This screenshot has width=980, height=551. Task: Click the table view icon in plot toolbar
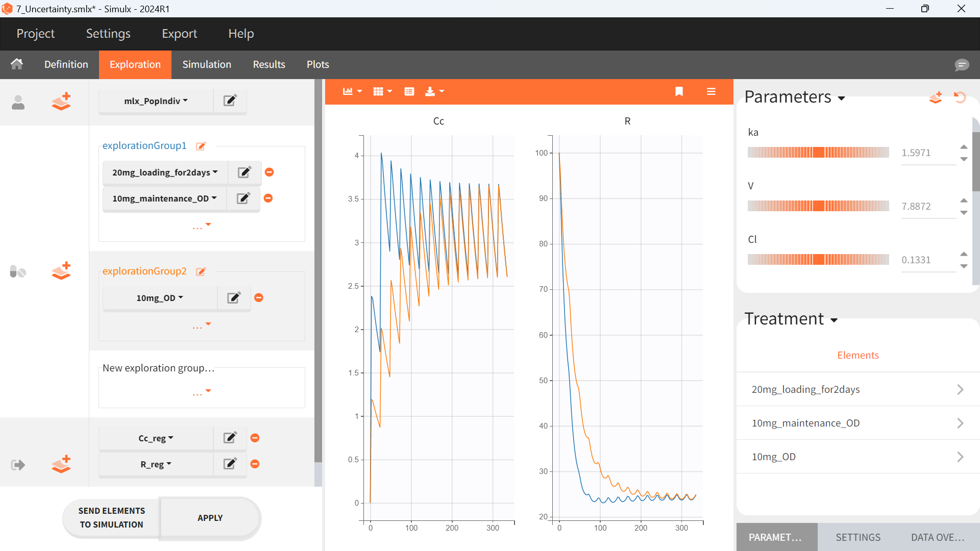tap(409, 91)
